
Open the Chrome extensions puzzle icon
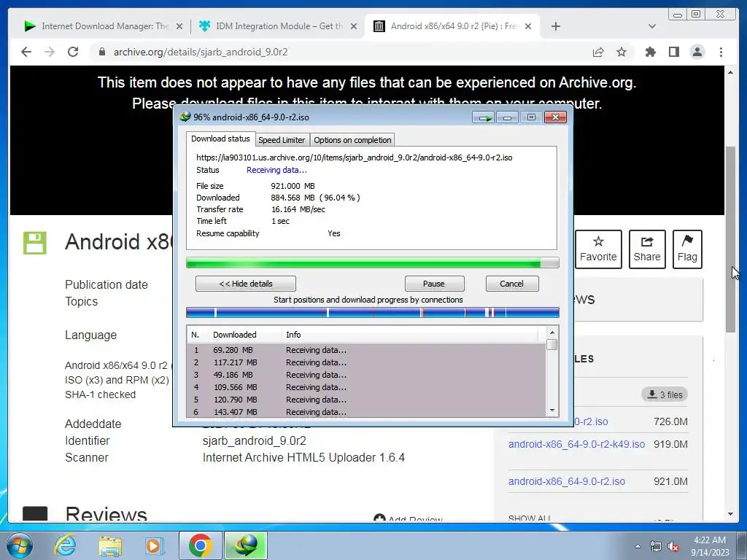650,52
